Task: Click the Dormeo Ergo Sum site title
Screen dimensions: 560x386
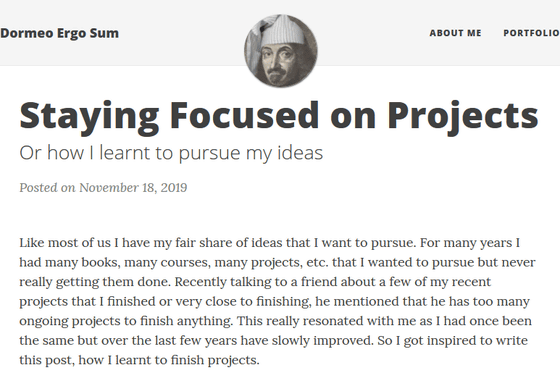Action: 59,33
